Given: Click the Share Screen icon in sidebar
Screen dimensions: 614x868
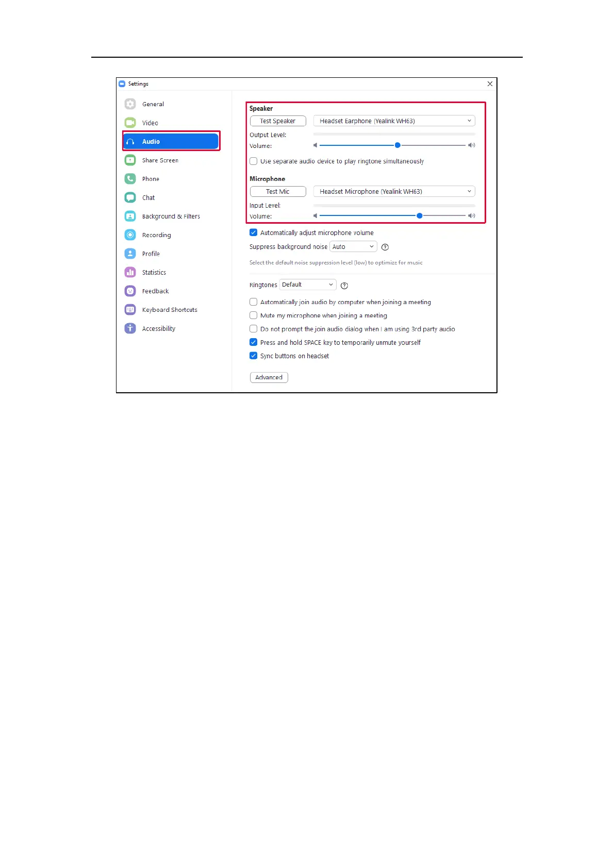Looking at the screenshot, I should click(x=130, y=160).
